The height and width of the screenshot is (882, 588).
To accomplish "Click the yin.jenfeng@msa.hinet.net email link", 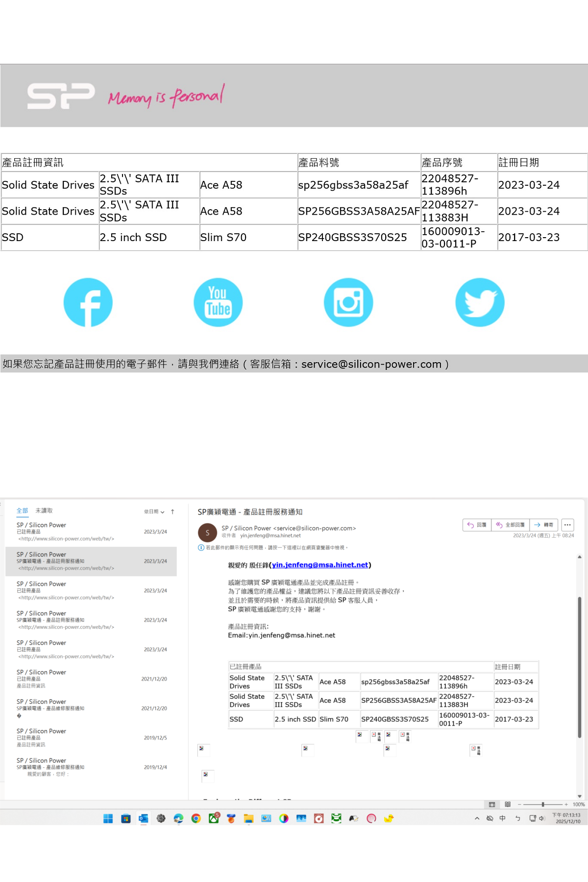I will pyautogui.click(x=320, y=565).
